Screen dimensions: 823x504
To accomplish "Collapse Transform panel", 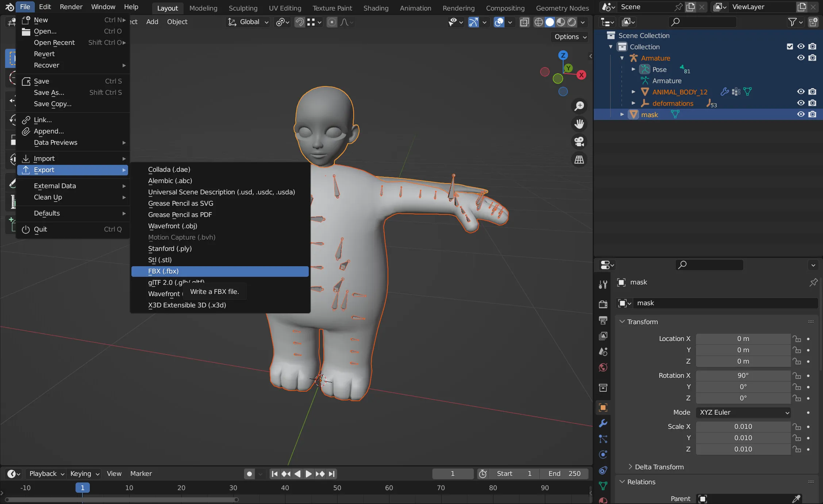I will pyautogui.click(x=622, y=322).
